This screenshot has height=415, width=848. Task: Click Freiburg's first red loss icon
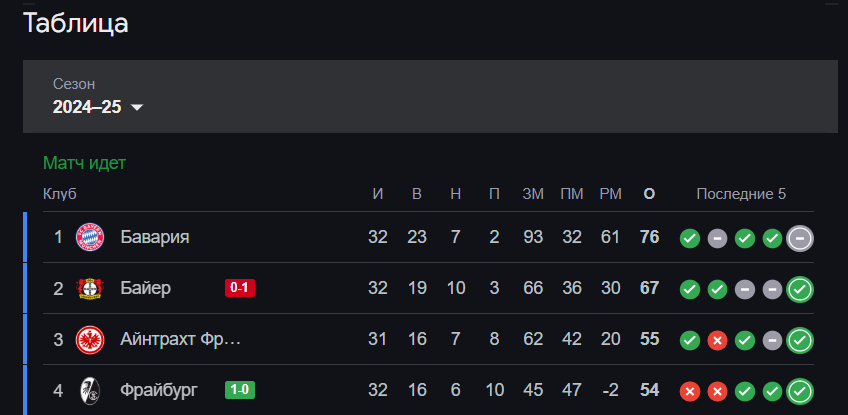tap(689, 392)
